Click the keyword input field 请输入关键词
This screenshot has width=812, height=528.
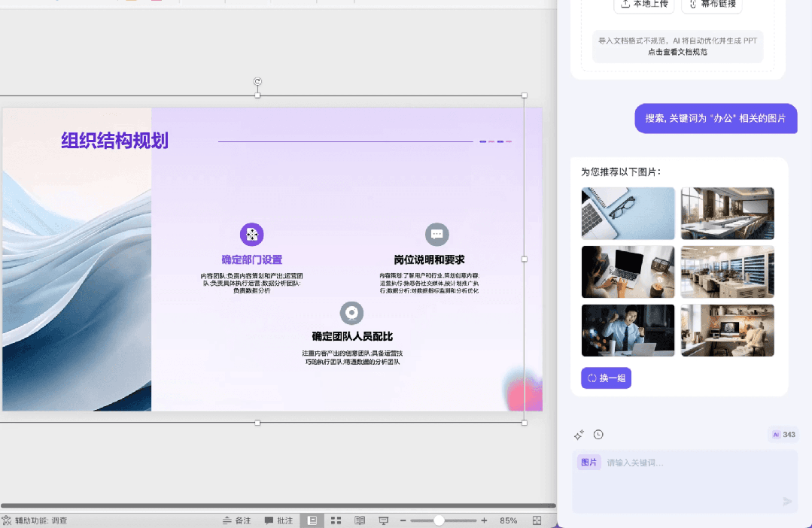pos(662,462)
